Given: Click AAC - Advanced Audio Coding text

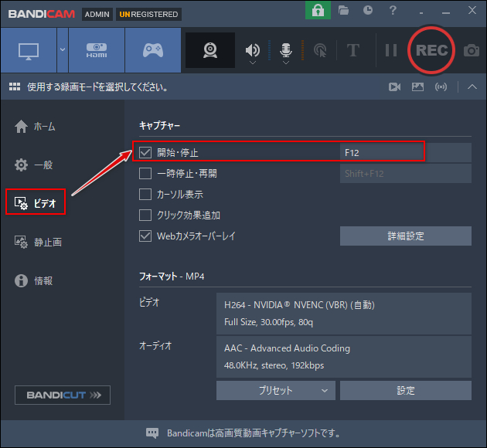Looking at the screenshot, I should (287, 348).
